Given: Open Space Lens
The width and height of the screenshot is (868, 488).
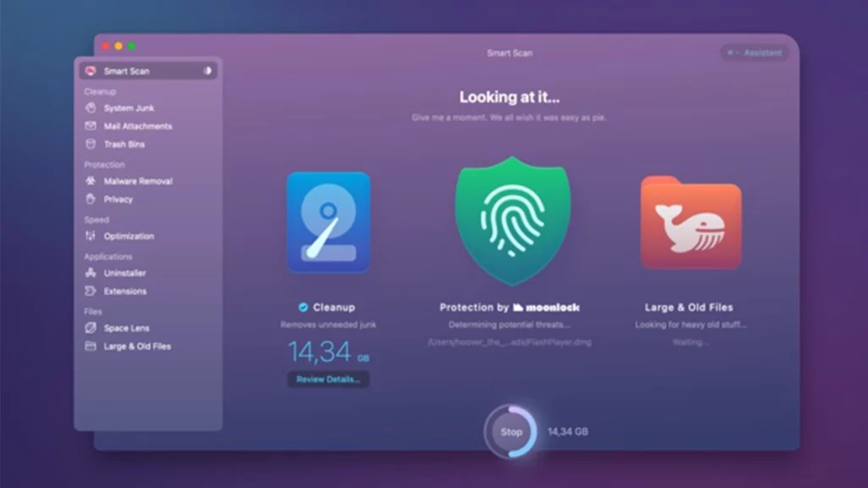Looking at the screenshot, I should point(127,328).
